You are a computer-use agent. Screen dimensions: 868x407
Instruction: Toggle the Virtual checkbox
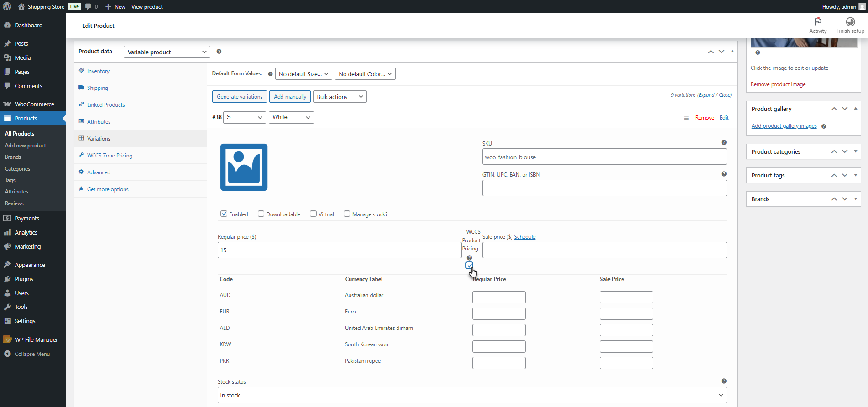[313, 214]
